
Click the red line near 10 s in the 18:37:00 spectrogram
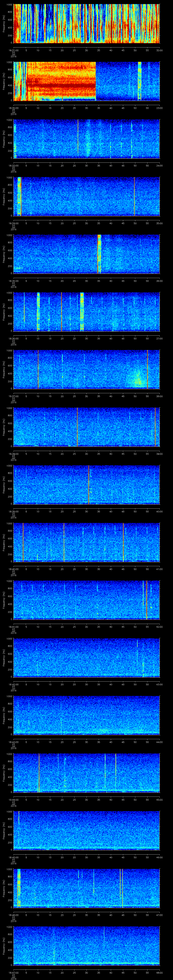click(38, 369)
